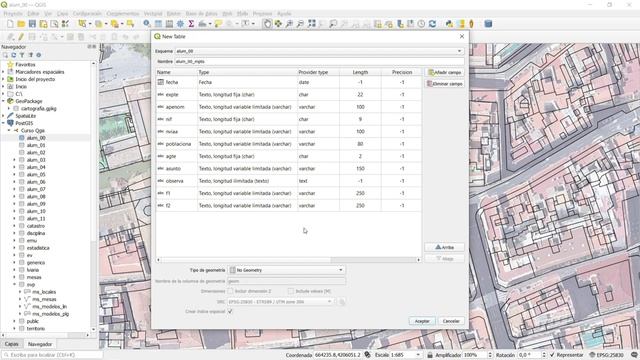Toggle the Incluir dimensión Z checkbox
Image resolution: width=640 pixels, height=360 pixels.
(230, 291)
